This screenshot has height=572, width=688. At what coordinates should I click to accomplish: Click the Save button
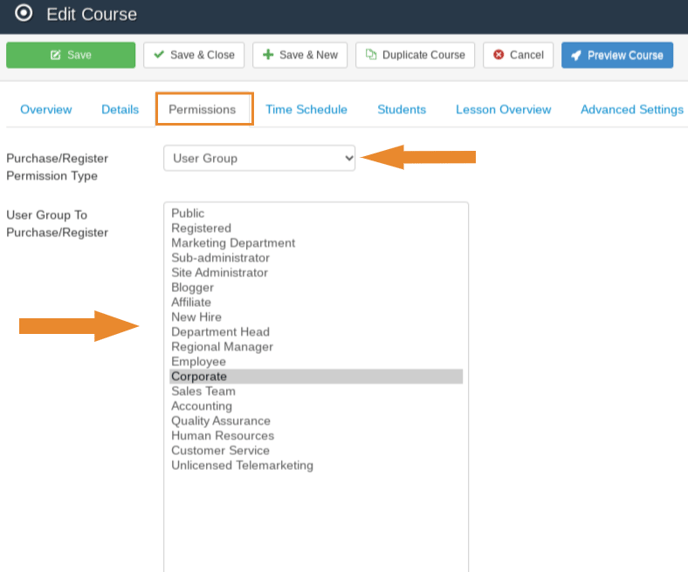point(70,55)
